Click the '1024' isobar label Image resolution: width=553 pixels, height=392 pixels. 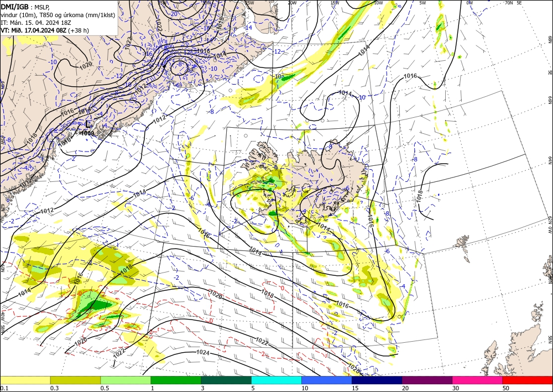click(x=203, y=353)
